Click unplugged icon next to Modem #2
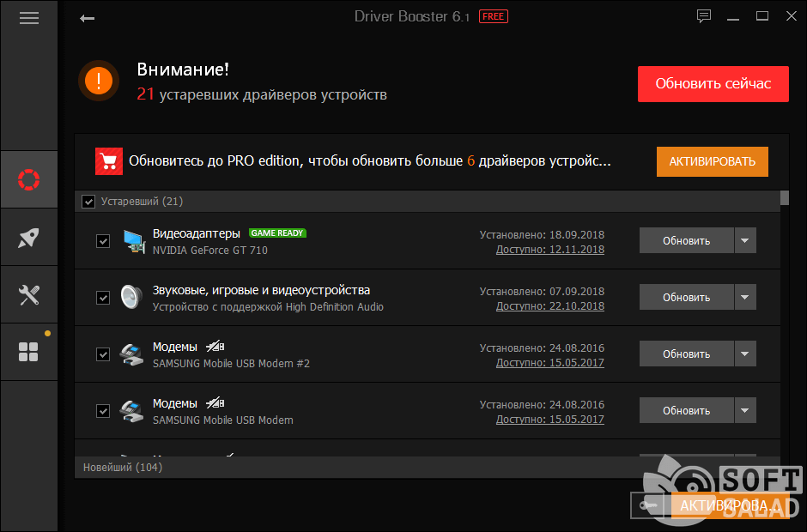The width and height of the screenshot is (807, 532). point(215,347)
